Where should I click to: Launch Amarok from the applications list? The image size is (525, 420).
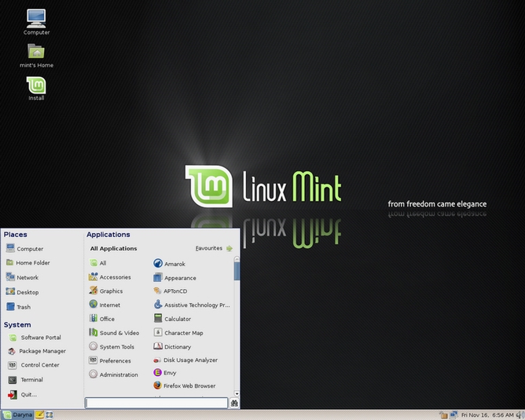(170, 264)
